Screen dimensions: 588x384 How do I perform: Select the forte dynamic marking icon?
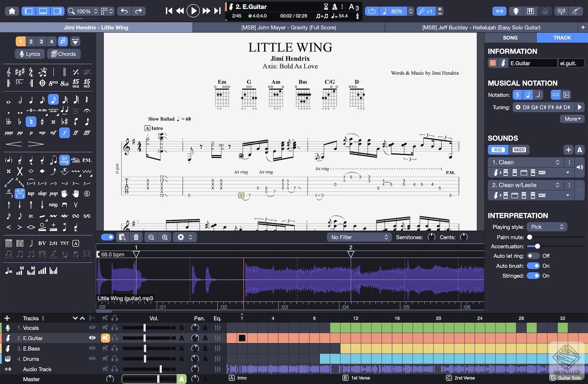(x=65, y=133)
